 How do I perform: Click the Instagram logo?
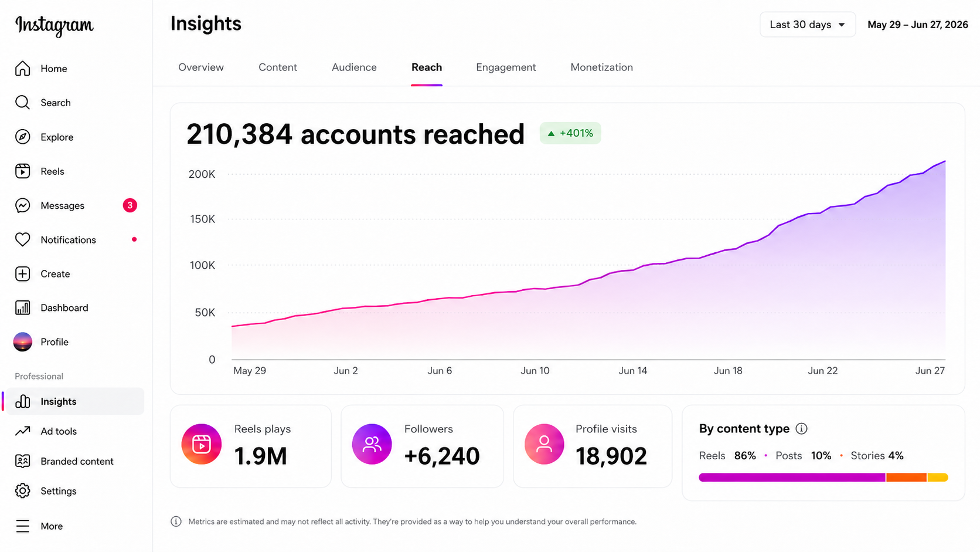tap(54, 25)
